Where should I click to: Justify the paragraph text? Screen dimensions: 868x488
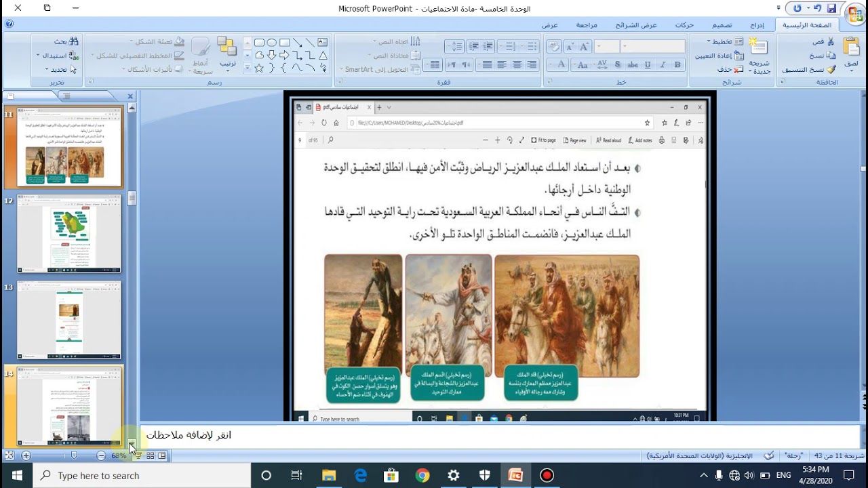point(487,64)
